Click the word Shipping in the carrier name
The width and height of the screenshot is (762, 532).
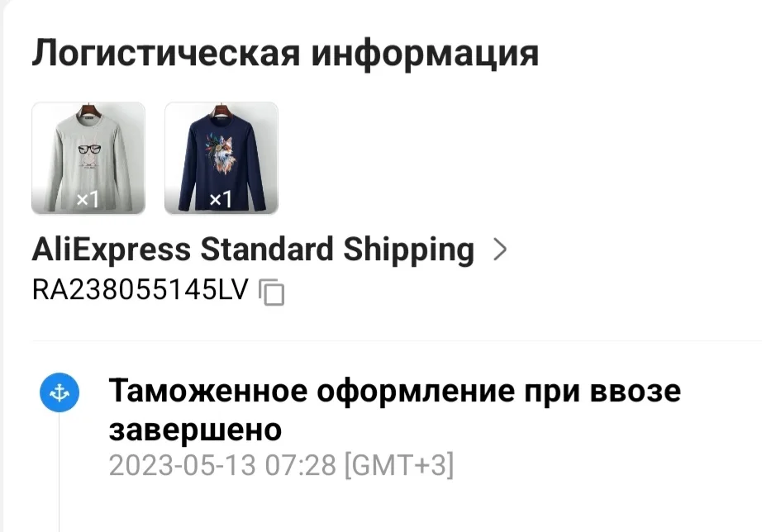(409, 250)
